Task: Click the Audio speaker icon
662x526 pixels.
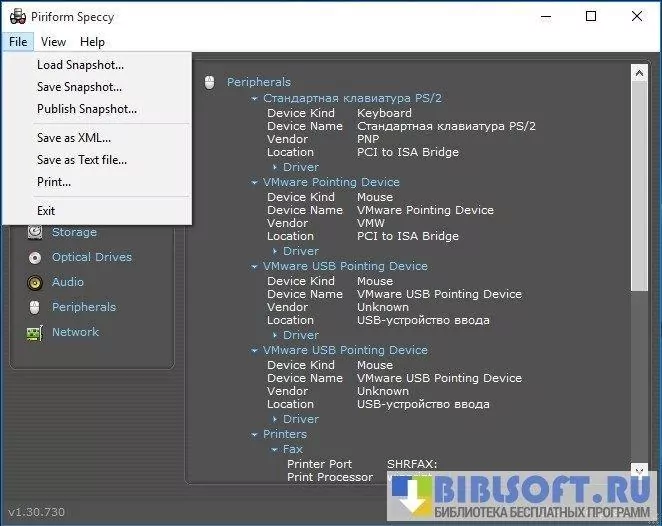Action: point(35,282)
